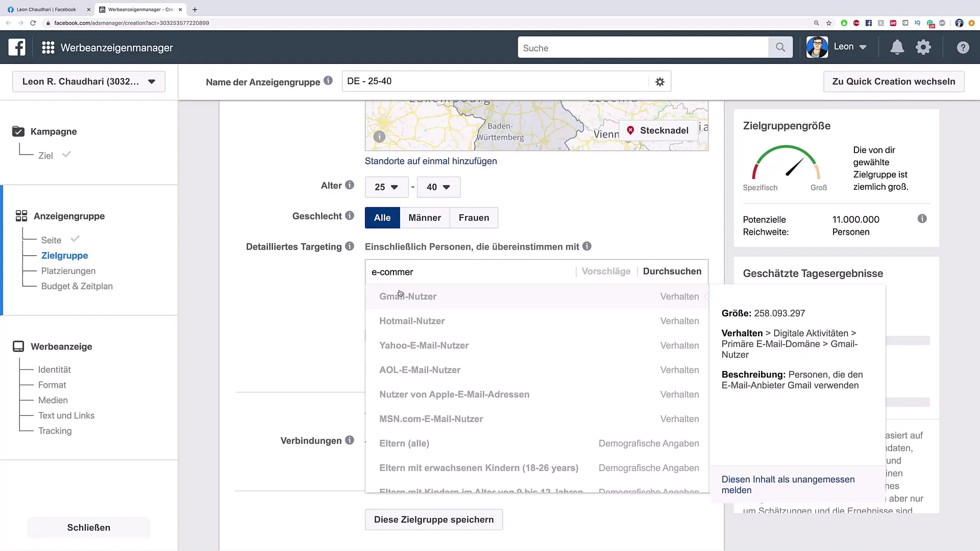This screenshot has width=980, height=551.
Task: Click Zu Quick Creation wechseln button
Action: 894,82
